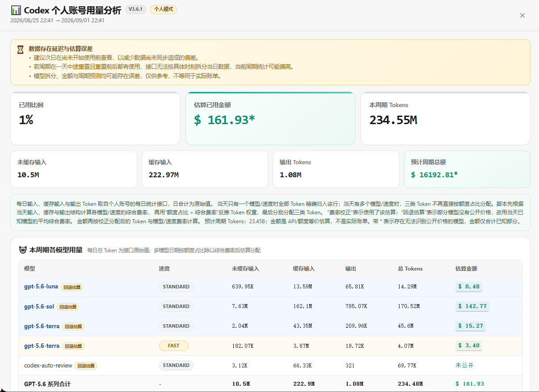Click the 321 output cell
Viewport: 539px width, 392px height.
[350, 365]
